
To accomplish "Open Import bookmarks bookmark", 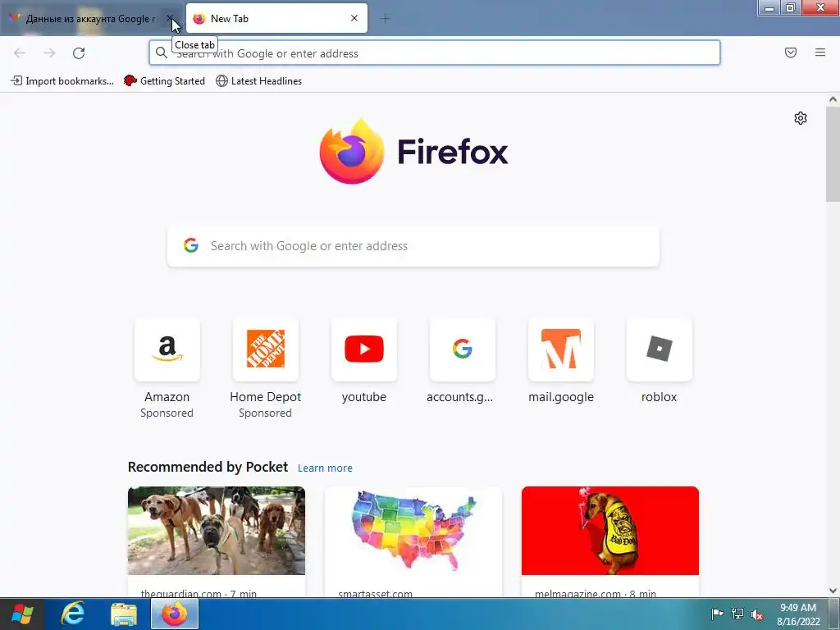I will (x=62, y=81).
